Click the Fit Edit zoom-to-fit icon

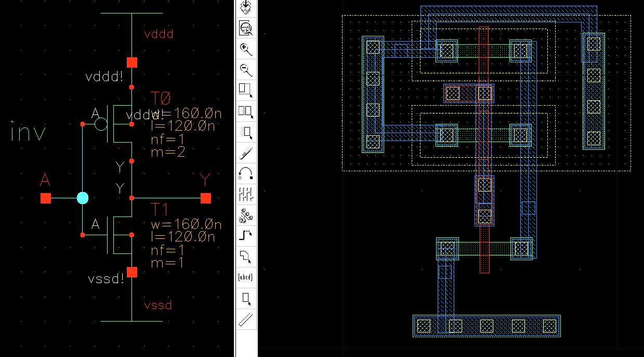click(x=246, y=29)
